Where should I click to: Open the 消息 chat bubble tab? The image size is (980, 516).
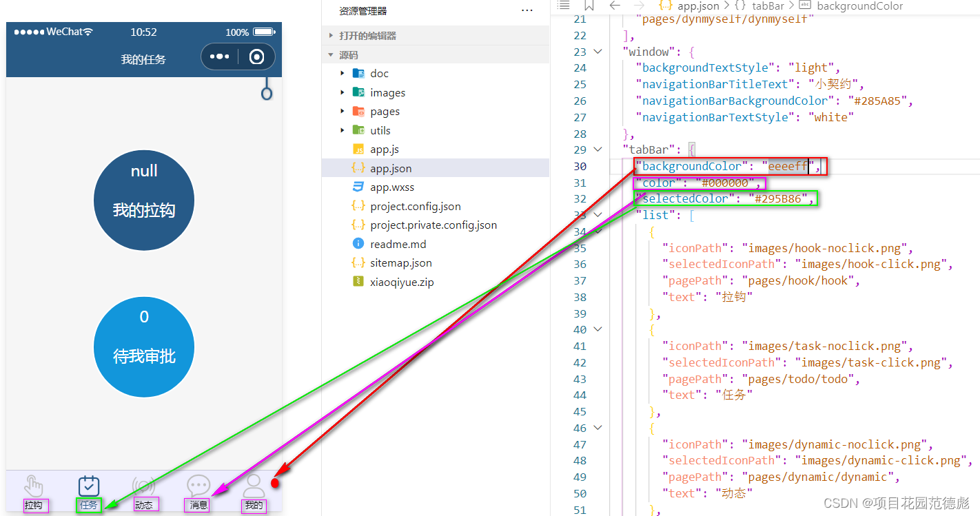point(198,486)
